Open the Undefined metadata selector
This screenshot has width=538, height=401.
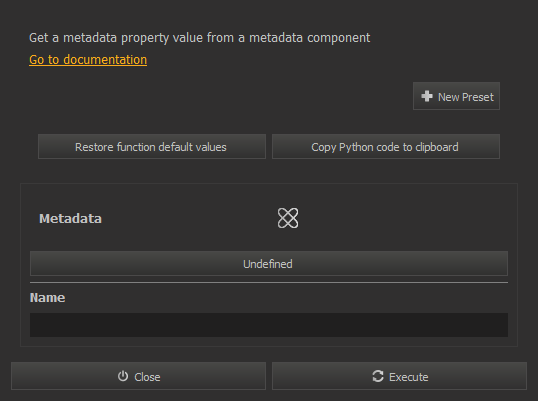(269, 263)
